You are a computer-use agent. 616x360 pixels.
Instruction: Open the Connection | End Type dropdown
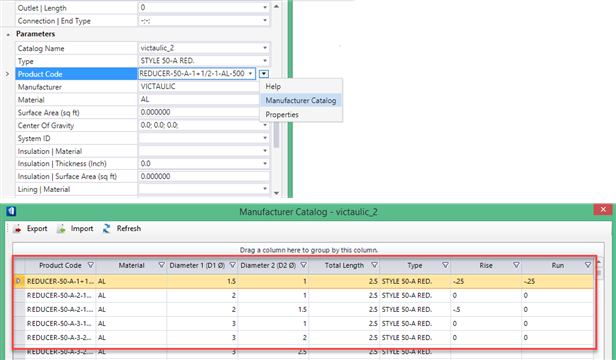point(265,20)
